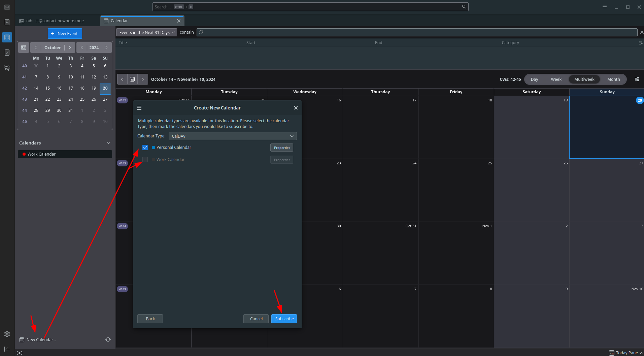This screenshot has width=644, height=356.
Task: Close the Create New Calendar dialog
Action: coord(296,108)
